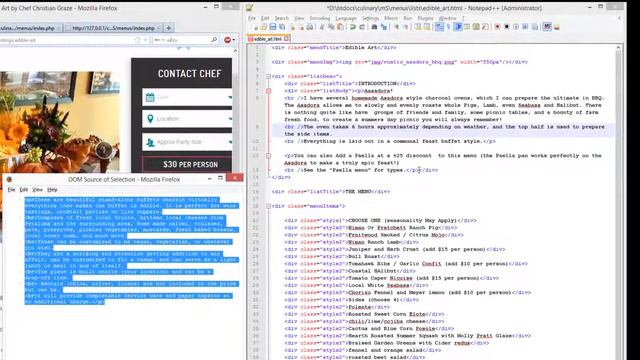Open the View menu in DOM Source window
640x360 pixels.
(37, 190)
